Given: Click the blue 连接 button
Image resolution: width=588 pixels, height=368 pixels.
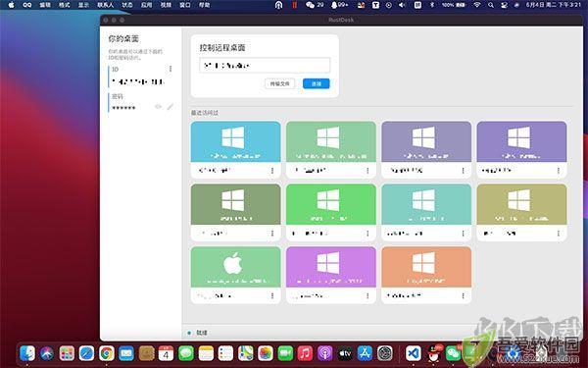Looking at the screenshot, I should (x=317, y=83).
